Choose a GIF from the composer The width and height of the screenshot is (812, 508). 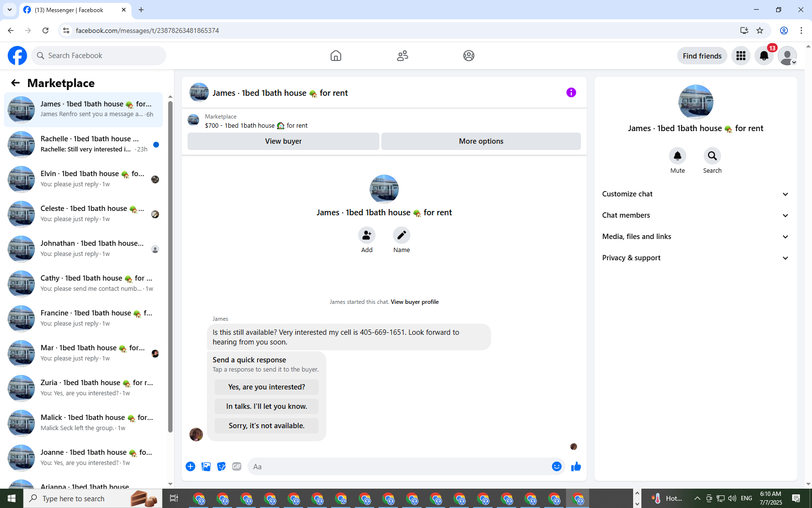point(237,466)
